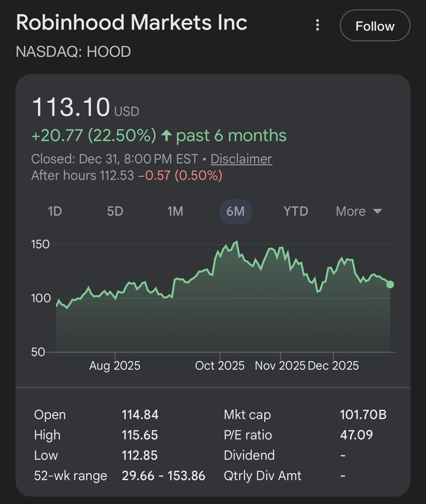Click the After hours 112.53 line

(x=127, y=175)
